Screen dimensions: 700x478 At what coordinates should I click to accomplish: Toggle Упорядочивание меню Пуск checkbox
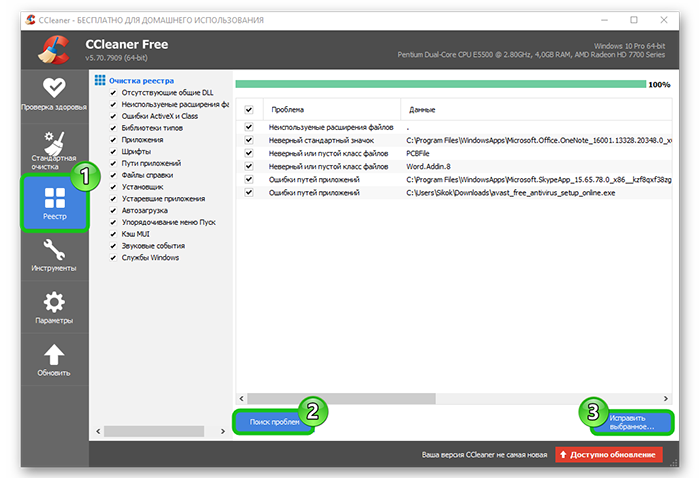click(x=113, y=223)
